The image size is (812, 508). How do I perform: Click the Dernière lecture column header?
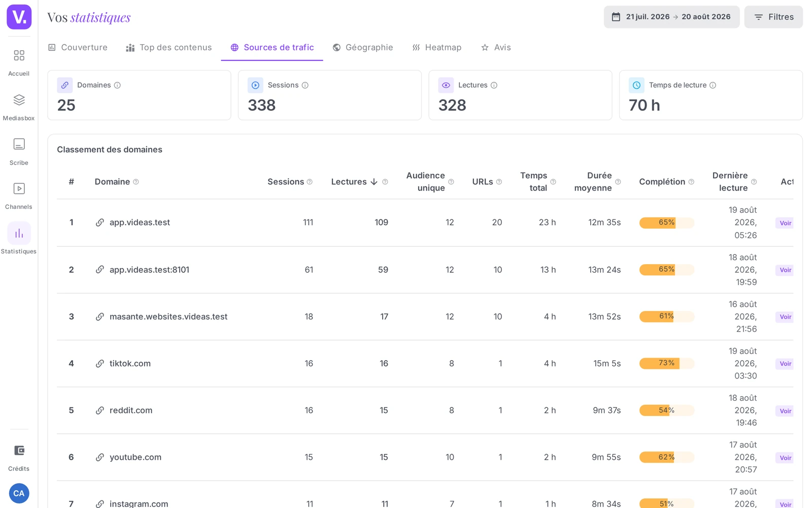(730, 182)
